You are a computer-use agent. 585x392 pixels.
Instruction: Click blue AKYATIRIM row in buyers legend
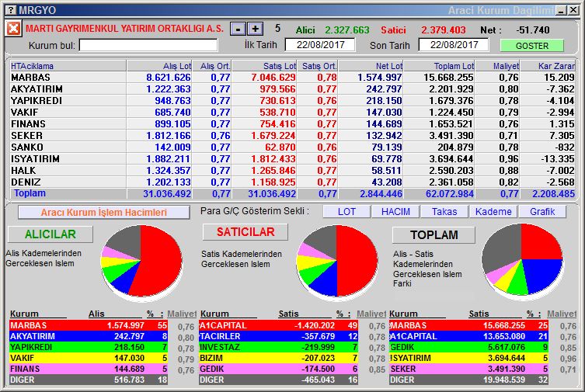tap(89, 336)
